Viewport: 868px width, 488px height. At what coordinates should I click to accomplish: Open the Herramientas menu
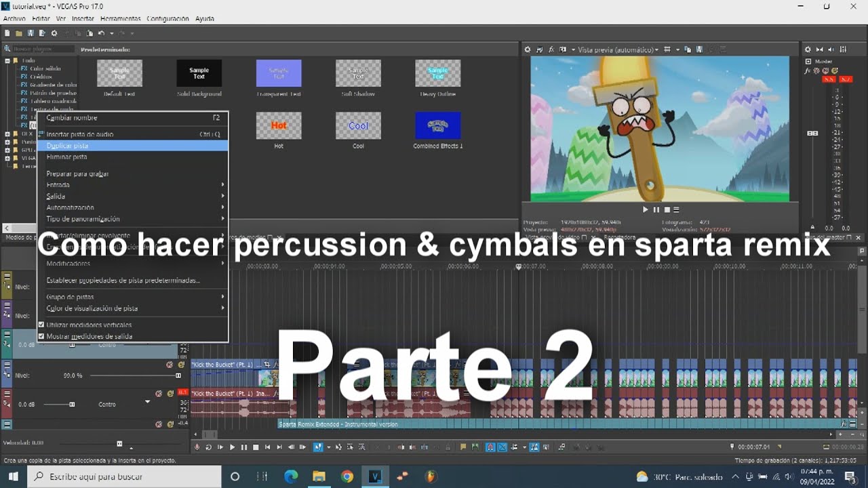pyautogui.click(x=120, y=18)
